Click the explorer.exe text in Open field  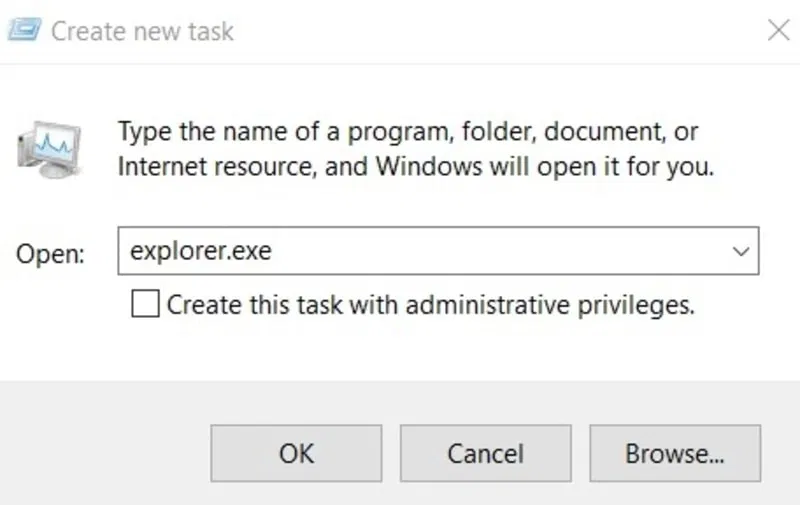(201, 251)
